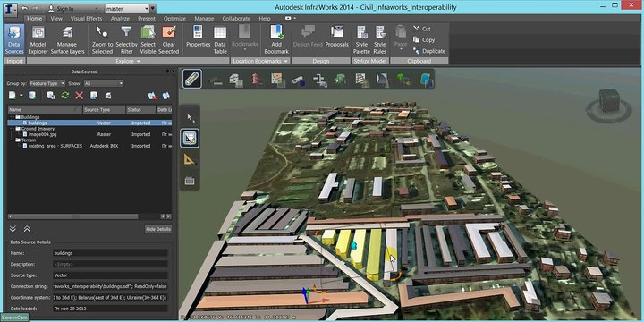This screenshot has width=644, height=322.
Task: Click the Status column header
Action: 140,110
